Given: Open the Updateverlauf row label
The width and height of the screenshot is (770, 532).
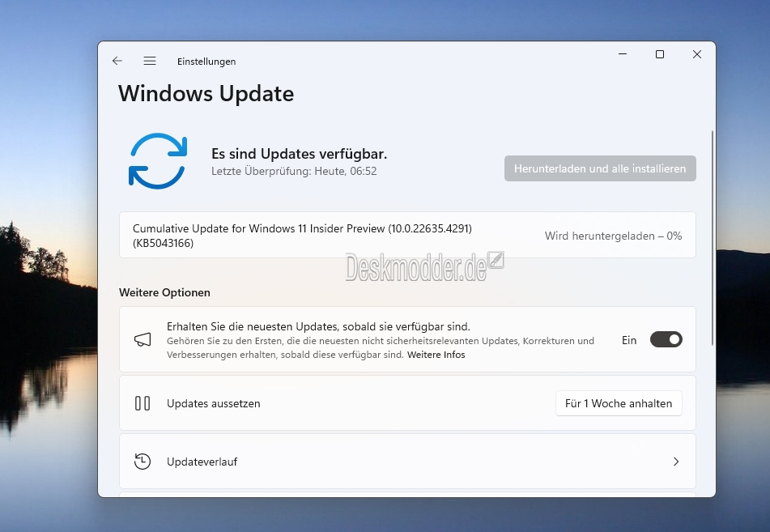Looking at the screenshot, I should (x=202, y=462).
